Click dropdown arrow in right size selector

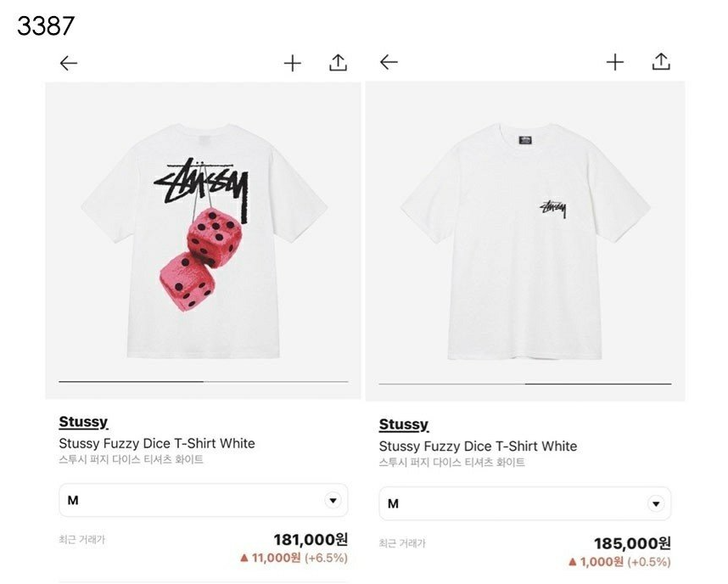tap(656, 503)
